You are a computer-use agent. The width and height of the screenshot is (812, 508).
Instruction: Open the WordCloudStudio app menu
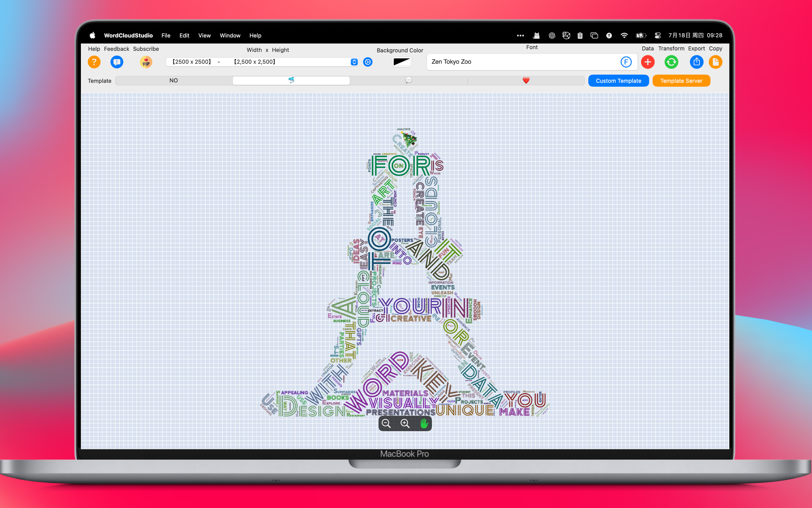(x=128, y=35)
